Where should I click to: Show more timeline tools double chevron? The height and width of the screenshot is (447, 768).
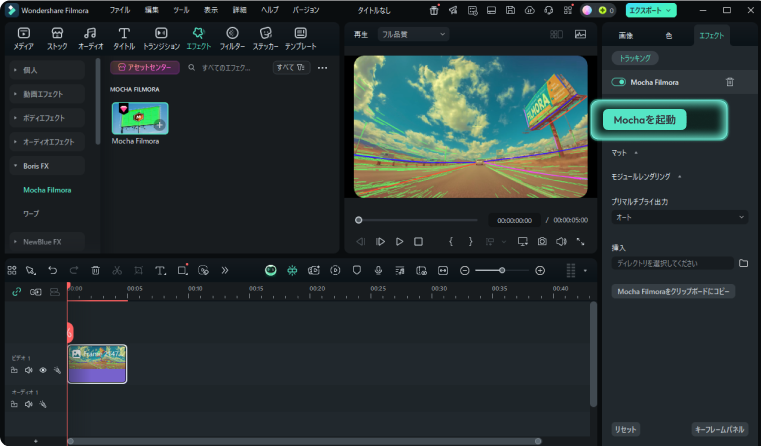pyautogui.click(x=225, y=271)
